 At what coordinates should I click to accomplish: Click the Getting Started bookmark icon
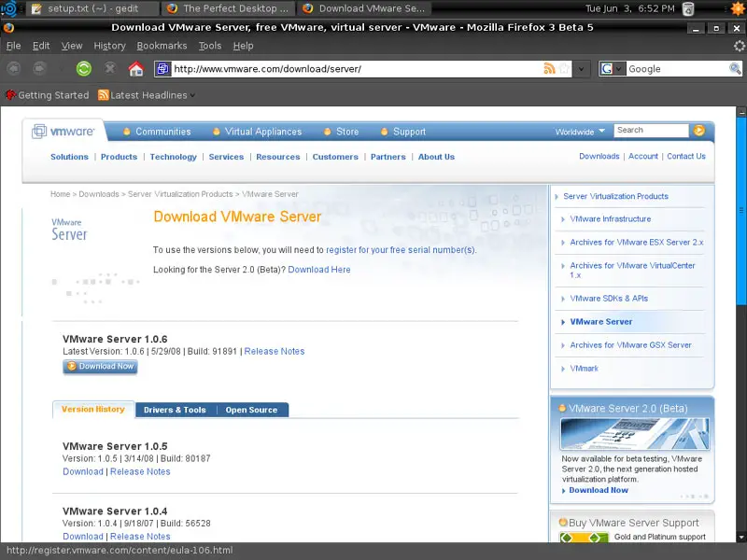[10, 95]
